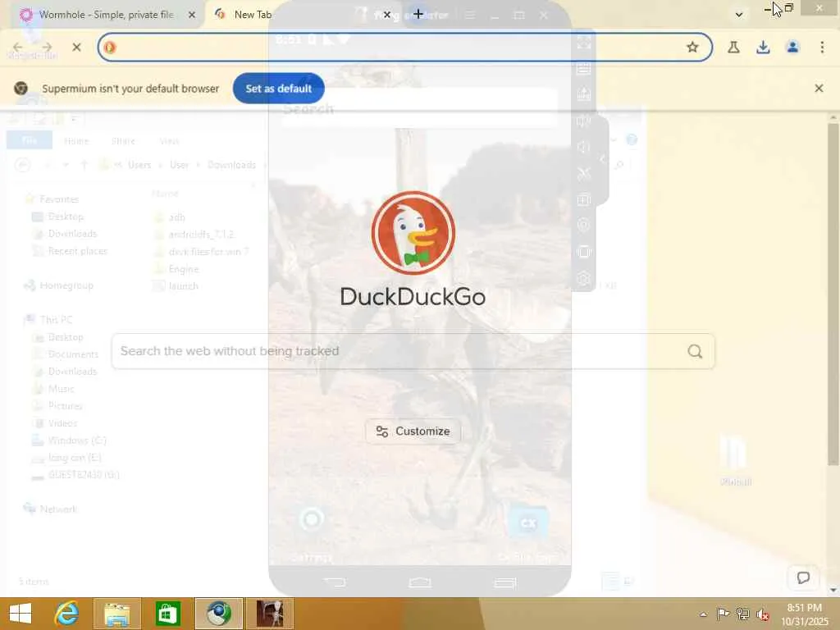
Task: Open a new browser tab with plus
Action: pos(418,15)
